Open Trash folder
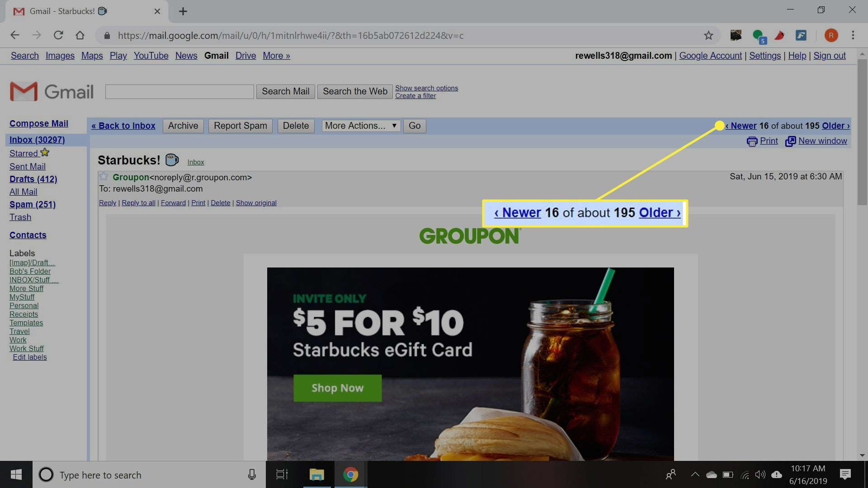Image resolution: width=868 pixels, height=488 pixels. point(20,217)
